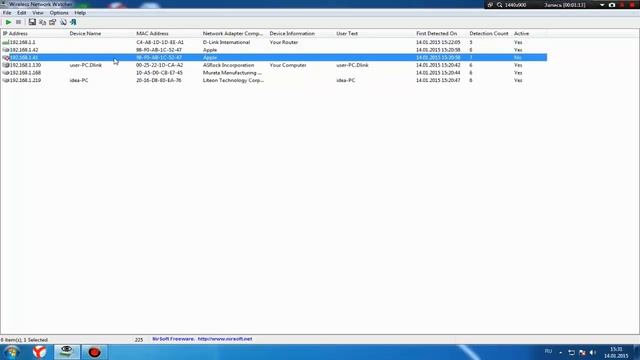This screenshot has width=640, height=360.
Task: Open the File menu
Action: [7, 13]
